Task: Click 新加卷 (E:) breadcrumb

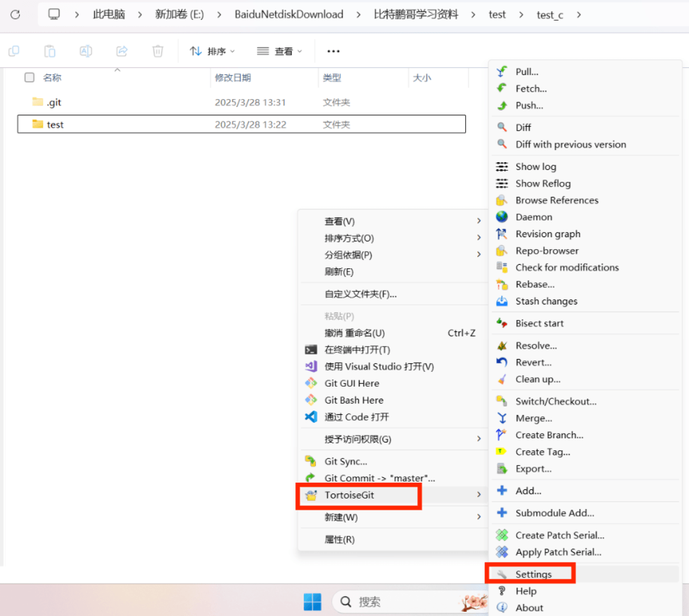Action: (179, 14)
